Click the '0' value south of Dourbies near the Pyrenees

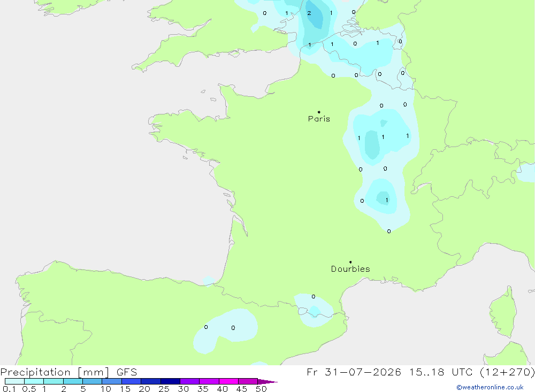[313, 296]
